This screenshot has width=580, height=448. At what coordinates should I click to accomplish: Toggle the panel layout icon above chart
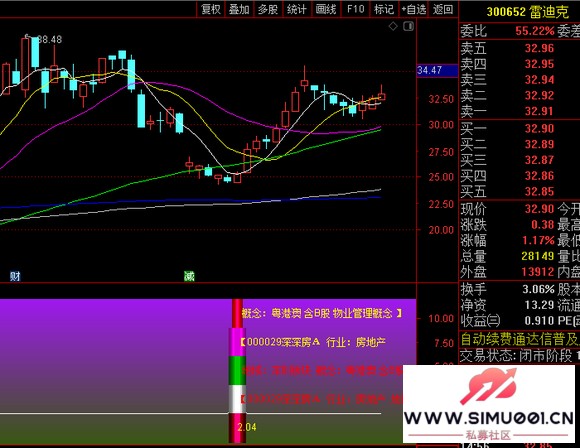(408, 26)
